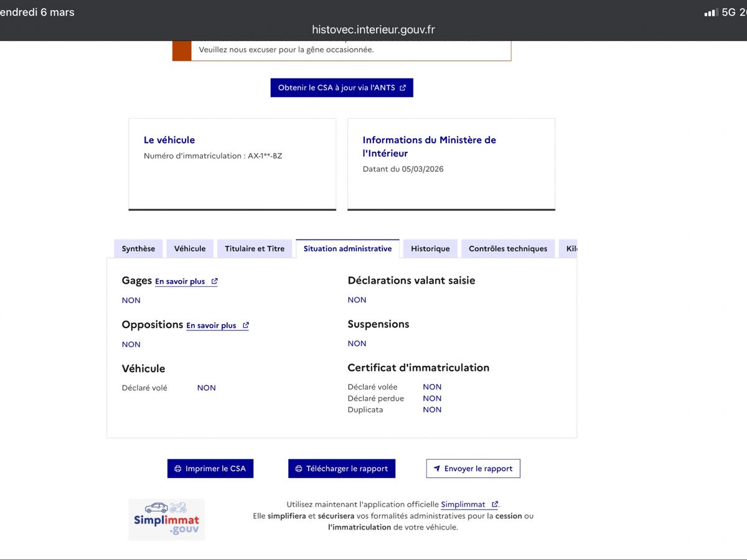Open the Synthèse tab
747x560 pixels.
click(138, 248)
